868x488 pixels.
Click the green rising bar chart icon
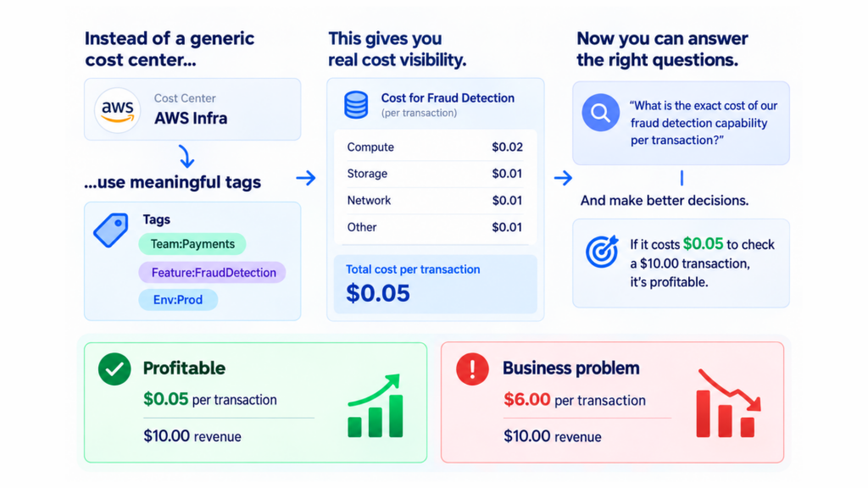[x=376, y=406]
